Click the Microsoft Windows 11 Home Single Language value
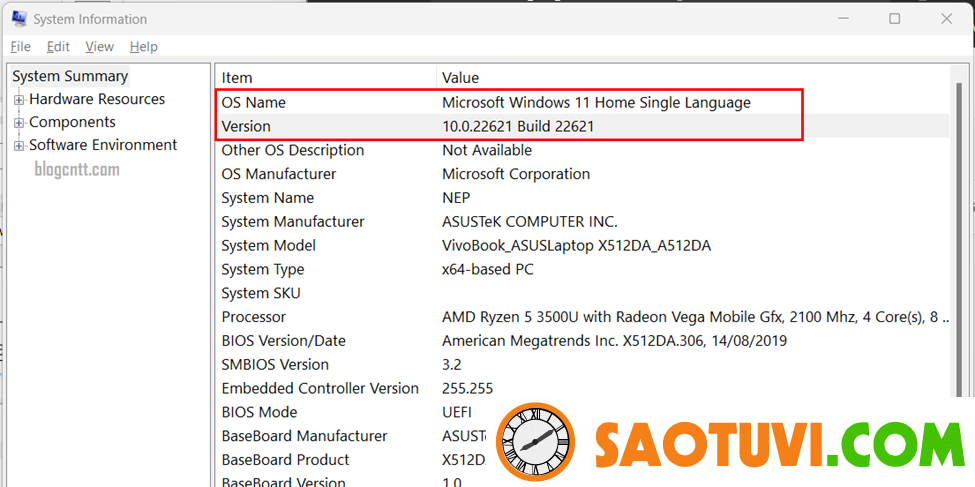The height and width of the screenshot is (487, 975). (x=596, y=103)
